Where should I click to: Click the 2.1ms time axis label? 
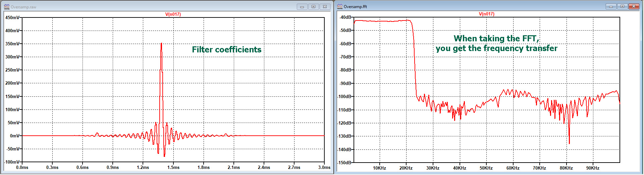pyautogui.click(x=234, y=167)
